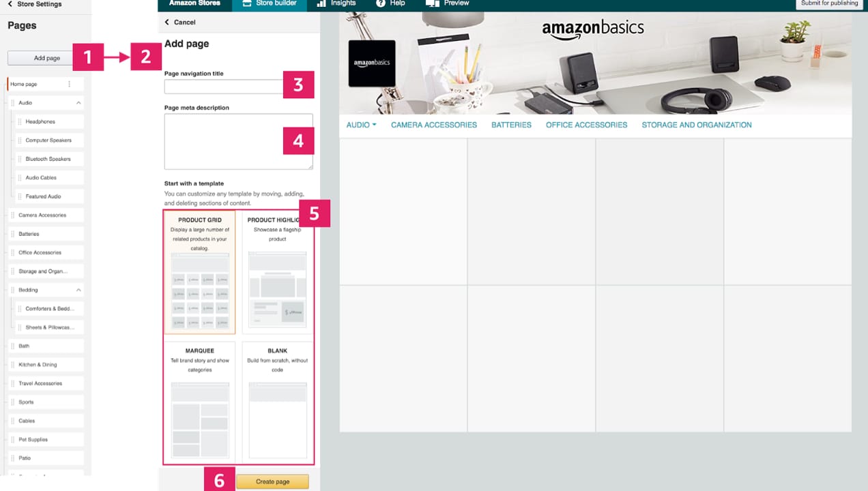Image resolution: width=868 pixels, height=491 pixels.
Task: Choose the Product Highlight template
Action: [277, 273]
